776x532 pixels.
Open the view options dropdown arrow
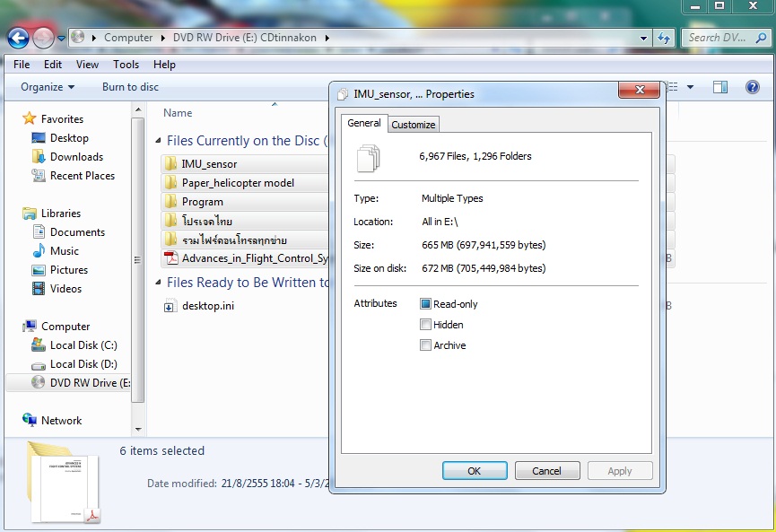click(690, 87)
